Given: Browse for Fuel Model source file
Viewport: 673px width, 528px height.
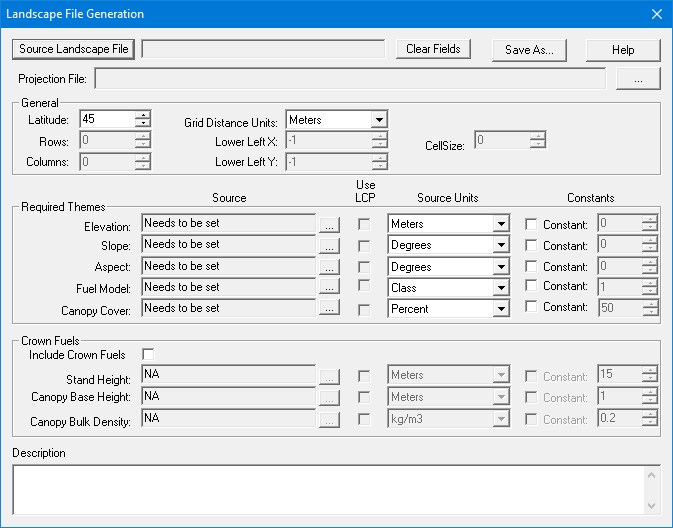Looking at the screenshot, I should 329,286.
